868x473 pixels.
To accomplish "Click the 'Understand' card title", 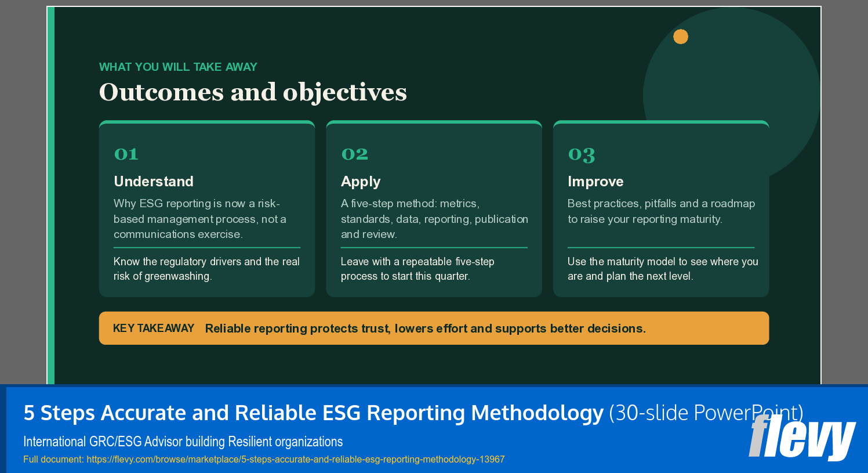I will [154, 181].
